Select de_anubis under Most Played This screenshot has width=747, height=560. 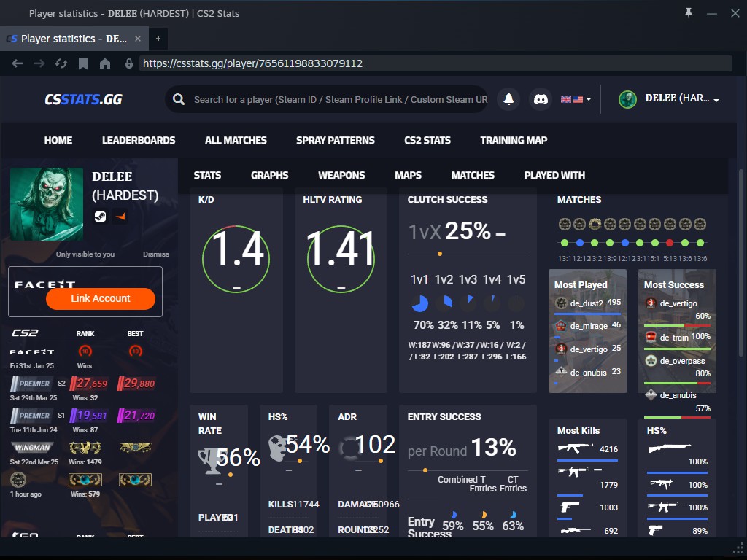pos(589,372)
